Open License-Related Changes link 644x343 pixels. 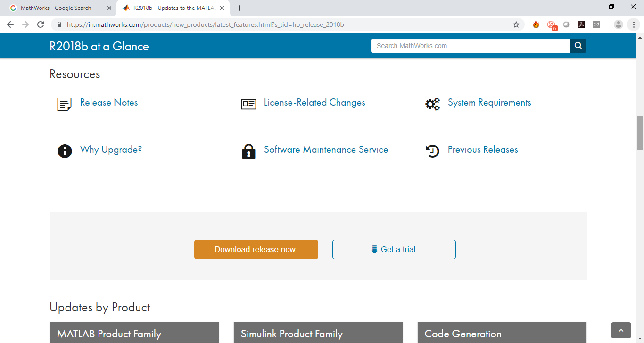point(314,102)
